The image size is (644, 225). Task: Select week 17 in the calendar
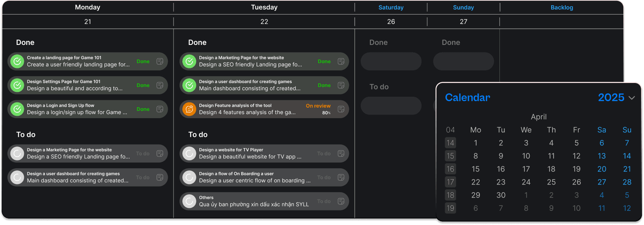point(450,182)
